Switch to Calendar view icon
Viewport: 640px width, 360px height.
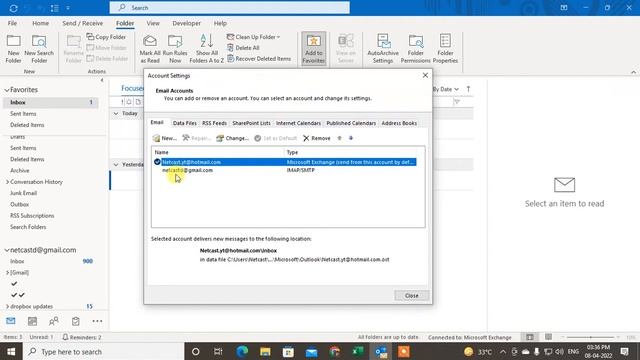pyautogui.click(x=32, y=321)
